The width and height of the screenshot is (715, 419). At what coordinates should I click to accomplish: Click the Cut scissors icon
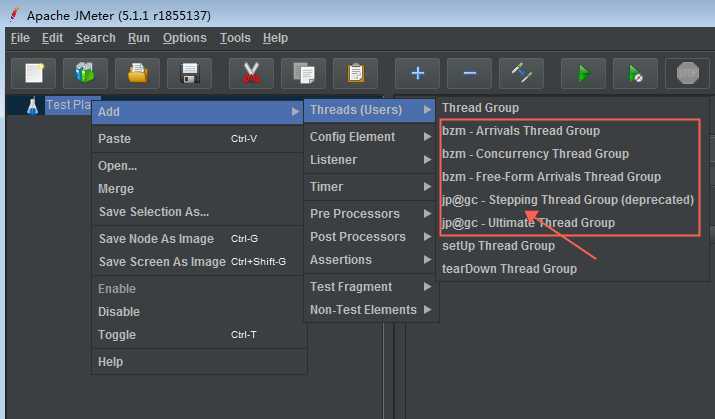(251, 73)
